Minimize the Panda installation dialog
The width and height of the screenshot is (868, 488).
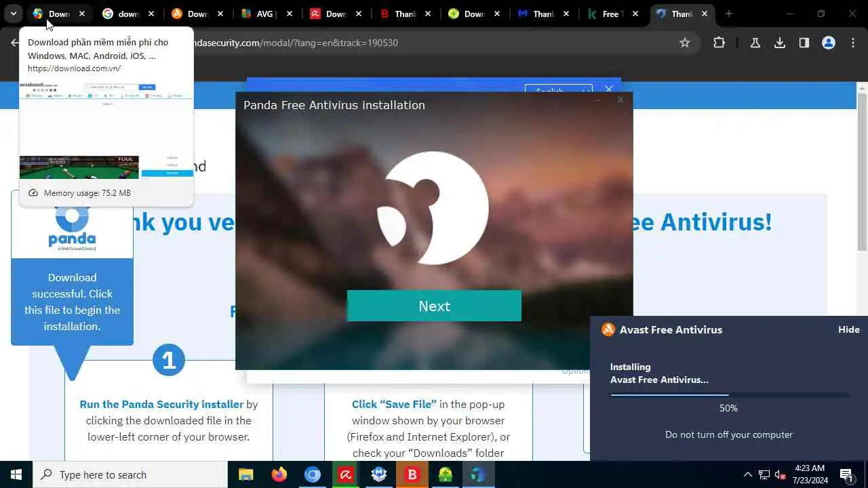point(598,100)
